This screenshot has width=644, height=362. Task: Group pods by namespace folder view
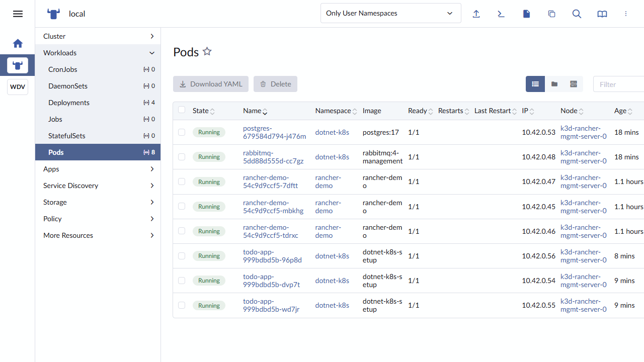tap(554, 84)
